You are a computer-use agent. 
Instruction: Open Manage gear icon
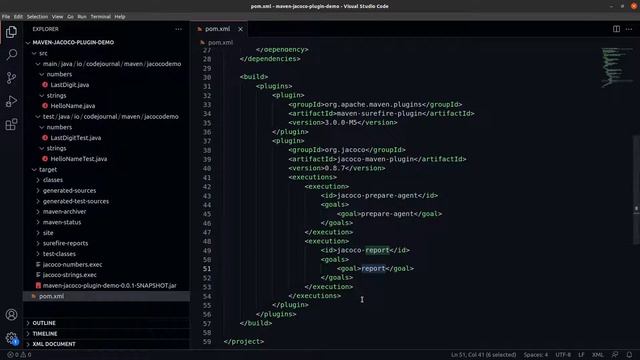11,338
